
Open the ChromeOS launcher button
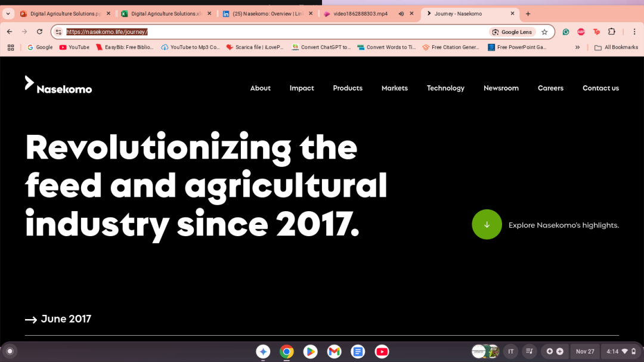(x=10, y=351)
